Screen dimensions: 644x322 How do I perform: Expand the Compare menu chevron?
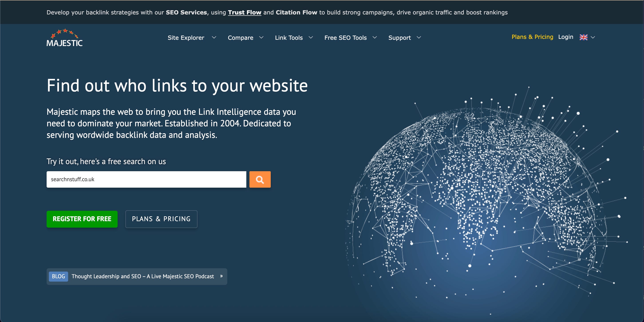click(x=261, y=38)
